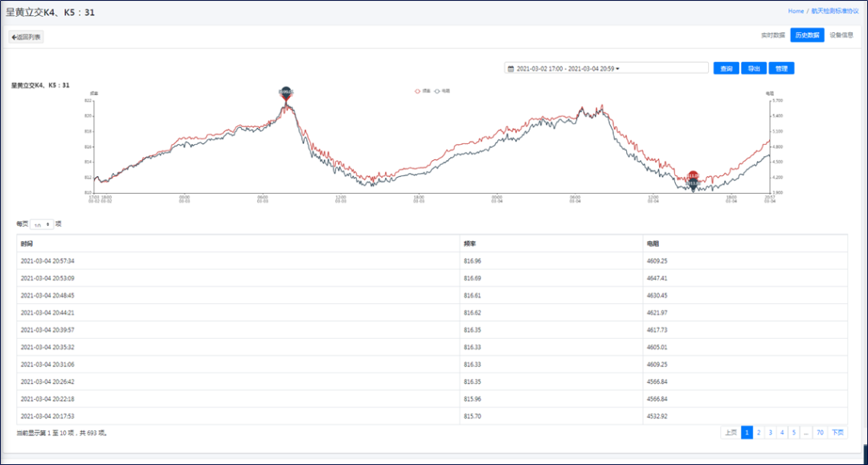Sort by the 时间 column header

(x=238, y=244)
